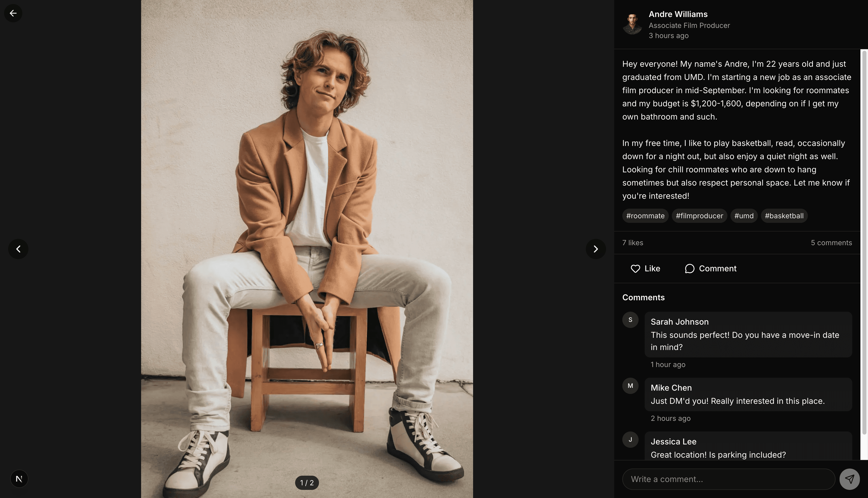The width and height of the screenshot is (868, 498).
Task: Like the post via the heart icon
Action: (x=636, y=269)
